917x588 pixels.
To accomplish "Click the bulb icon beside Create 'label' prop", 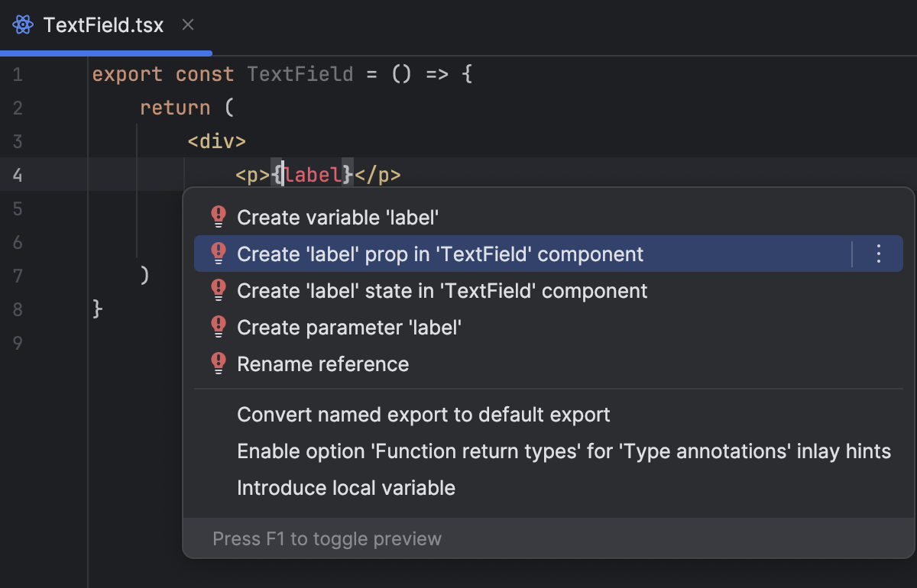I will 219,254.
